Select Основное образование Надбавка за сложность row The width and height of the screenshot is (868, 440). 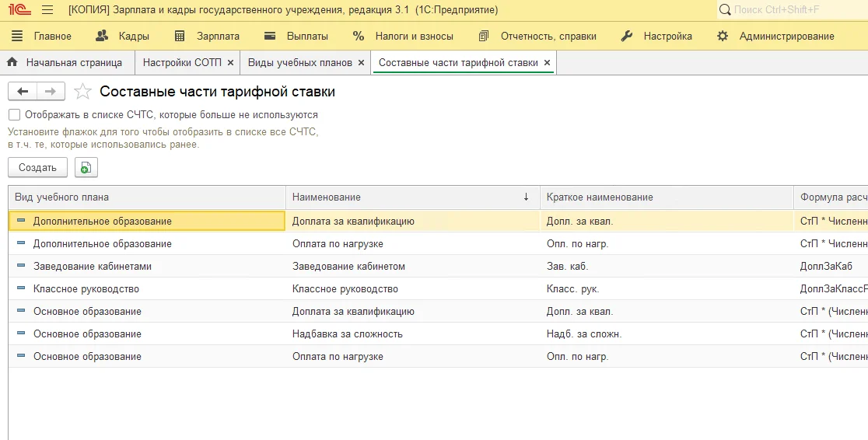439,333
